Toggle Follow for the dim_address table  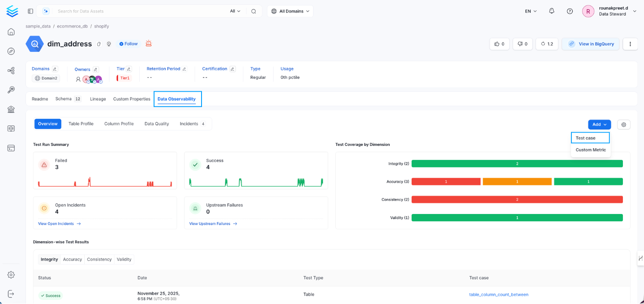[129, 43]
